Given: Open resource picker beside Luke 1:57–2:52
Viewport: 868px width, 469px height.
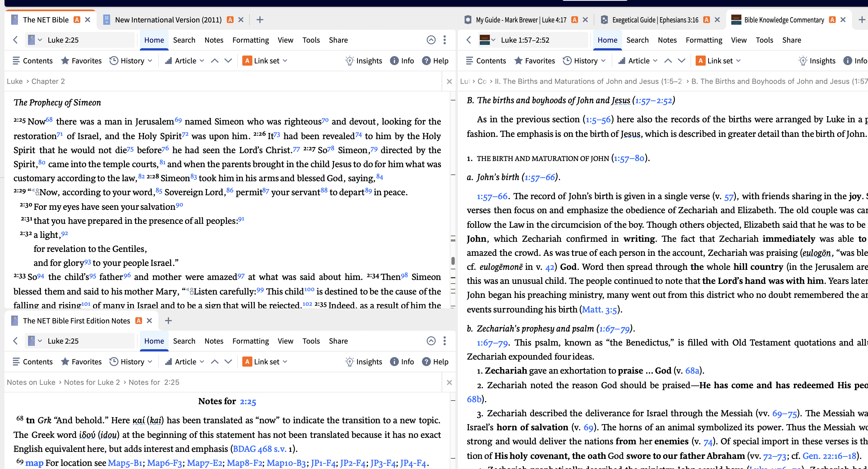Looking at the screenshot, I should (488, 40).
